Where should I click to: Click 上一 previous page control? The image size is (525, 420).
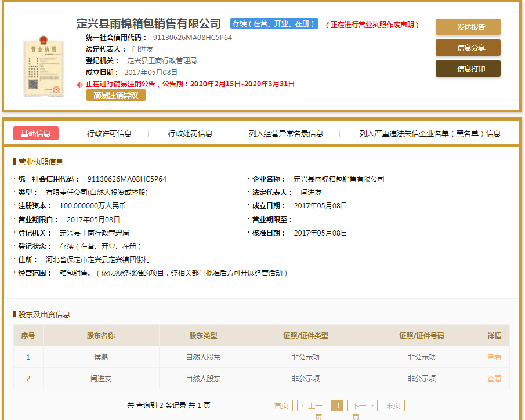point(312,405)
